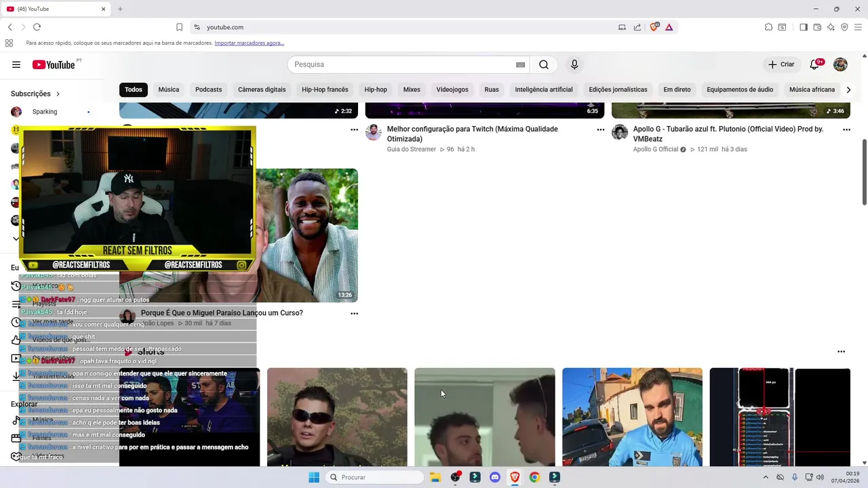Click the Brave Shields lion icon

[x=654, y=27]
